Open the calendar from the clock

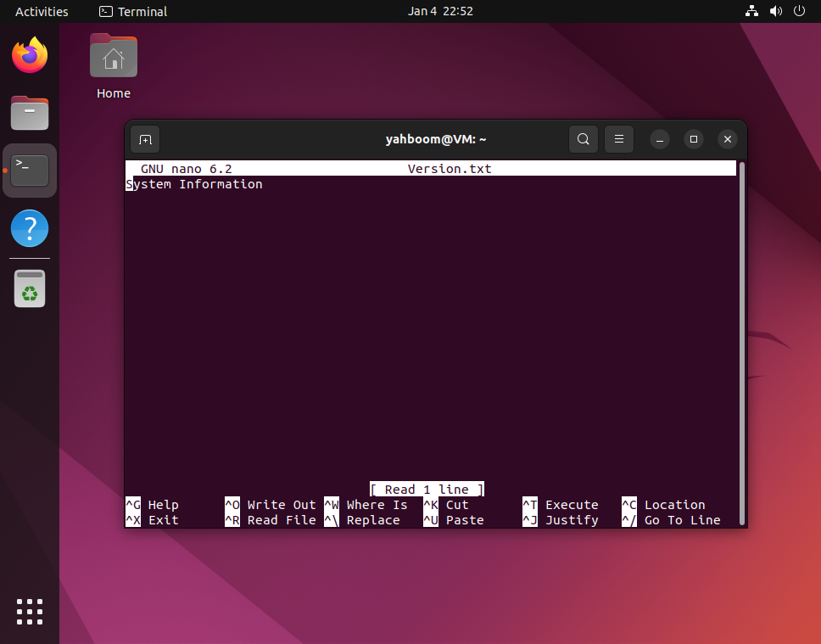point(440,11)
